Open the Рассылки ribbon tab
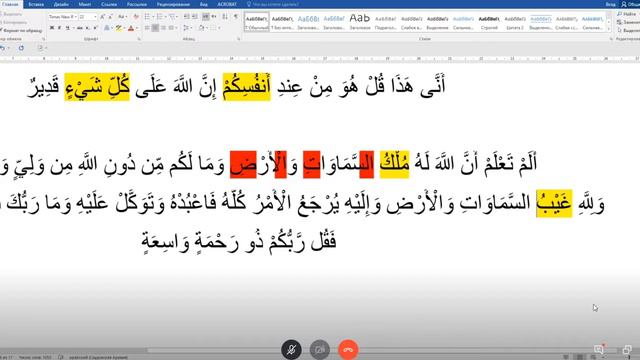The width and height of the screenshot is (640, 360). point(137,4)
